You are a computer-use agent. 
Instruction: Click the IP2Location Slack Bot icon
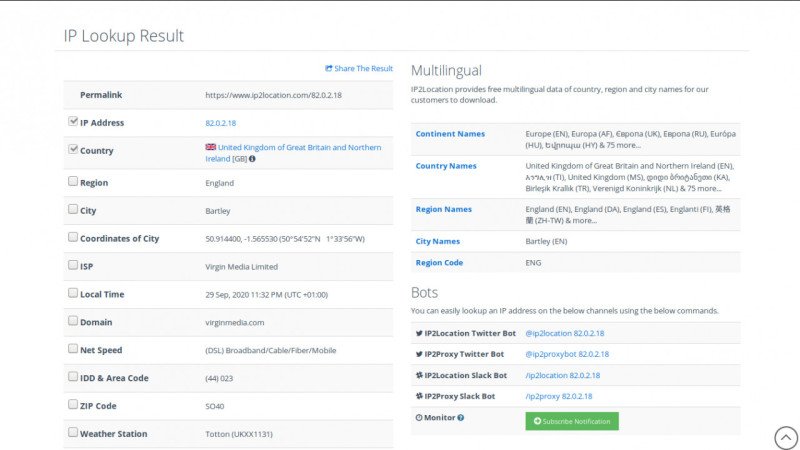(x=419, y=375)
